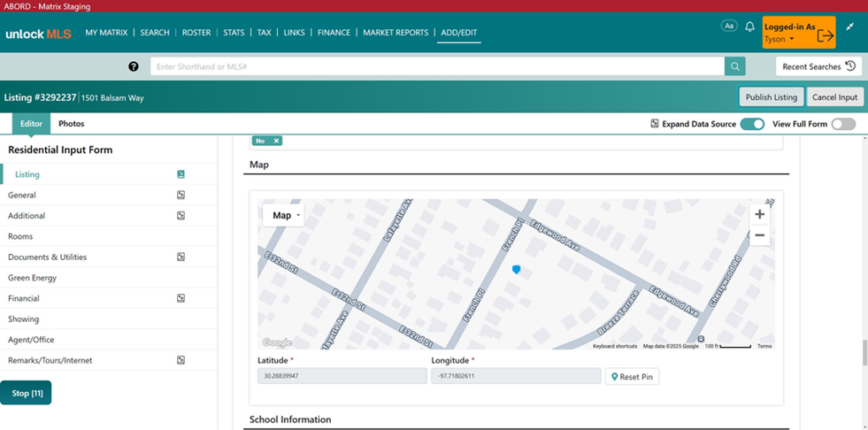
Task: Click the data source icon beside Listing
Action: click(181, 174)
